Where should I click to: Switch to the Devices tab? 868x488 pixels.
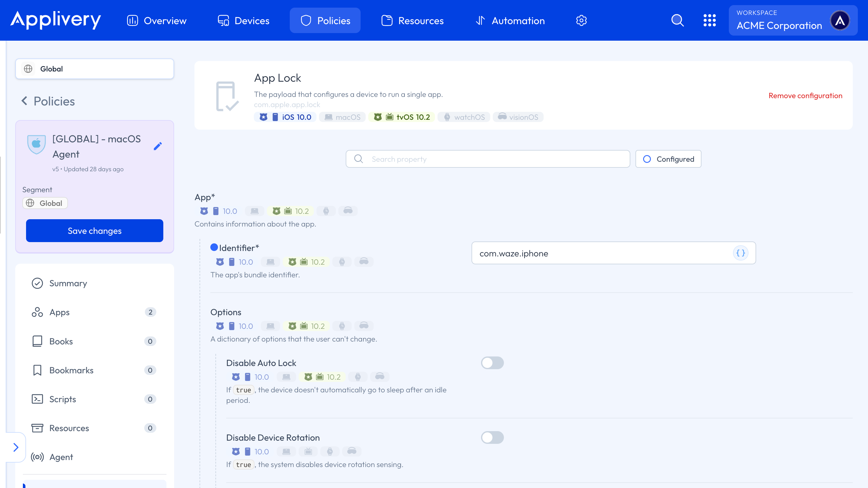[243, 21]
